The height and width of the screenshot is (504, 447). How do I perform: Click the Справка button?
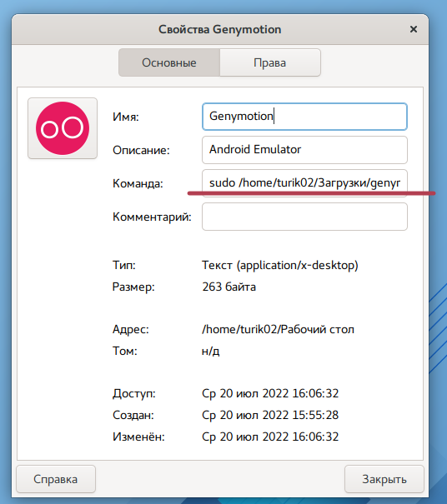[56, 479]
